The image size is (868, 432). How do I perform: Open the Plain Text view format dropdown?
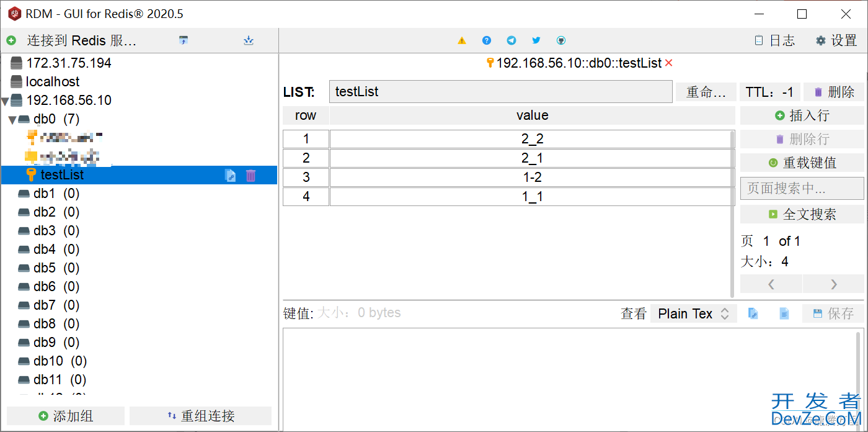(x=693, y=313)
